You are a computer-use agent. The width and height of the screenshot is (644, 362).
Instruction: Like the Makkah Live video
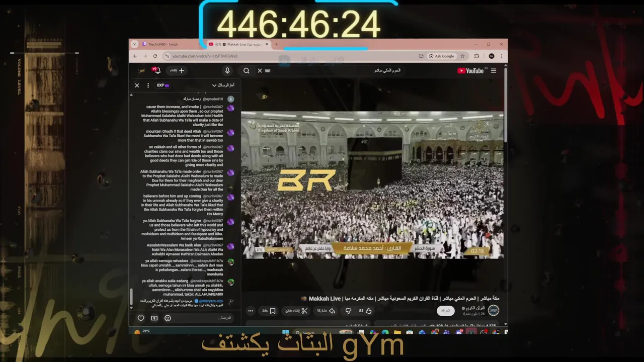pyautogui.click(x=365, y=311)
